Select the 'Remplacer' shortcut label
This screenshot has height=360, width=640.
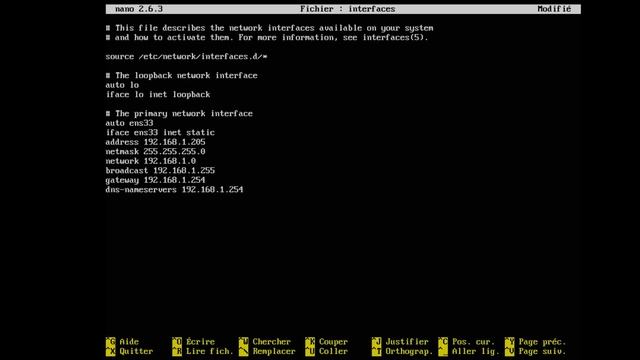274,351
